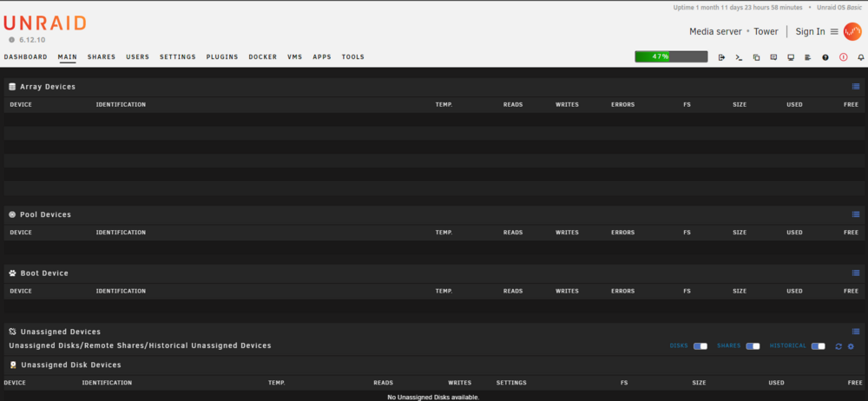868x401 pixels.
Task: Open the system log icon
Action: 807,57
